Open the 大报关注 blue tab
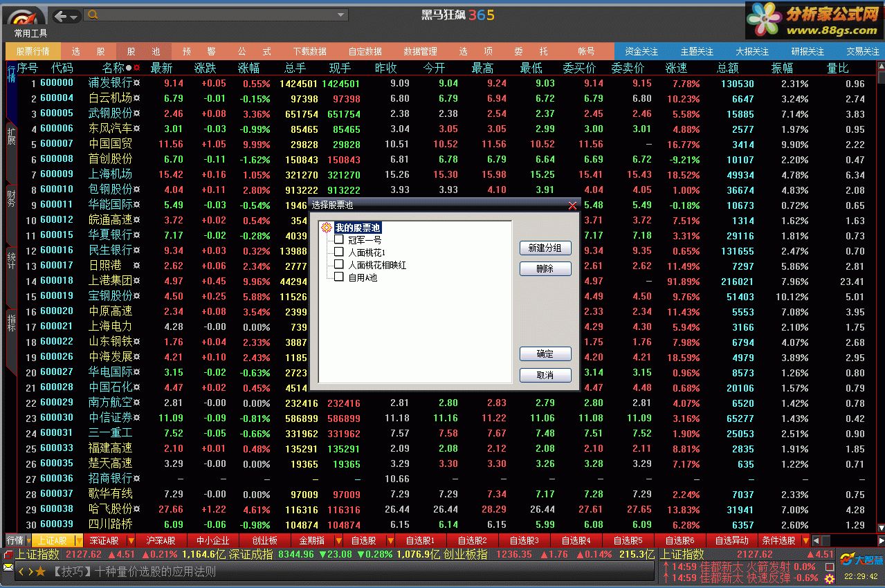Viewport: 885px width, 588px height. pos(752,51)
